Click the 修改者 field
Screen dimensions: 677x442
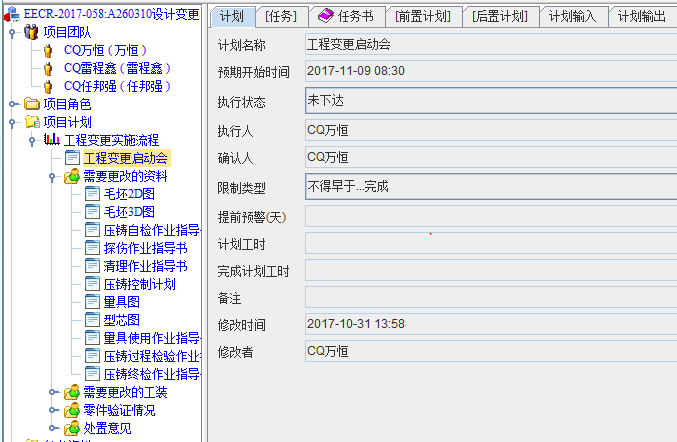[491, 351]
